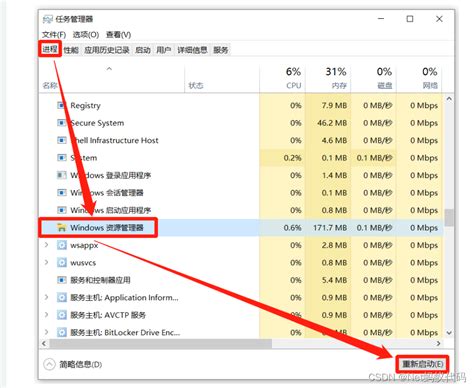This screenshot has height=388, width=474.
Task: Click the 0.2% CPU value for System
Action: click(292, 158)
